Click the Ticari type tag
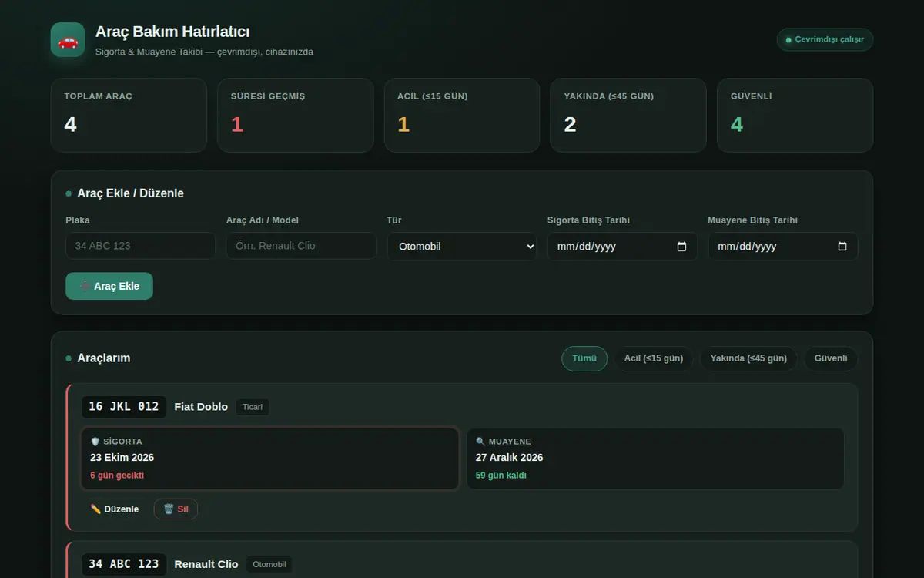Screen dimensions: 924x578 click(x=253, y=407)
